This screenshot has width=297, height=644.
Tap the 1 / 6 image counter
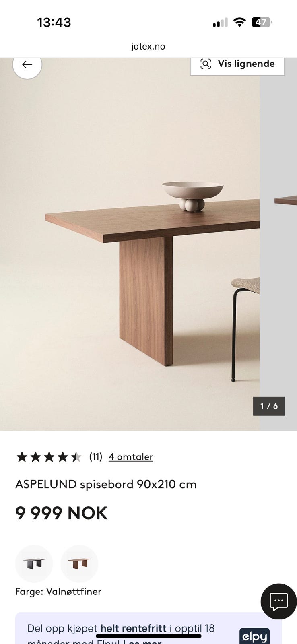[269, 406]
